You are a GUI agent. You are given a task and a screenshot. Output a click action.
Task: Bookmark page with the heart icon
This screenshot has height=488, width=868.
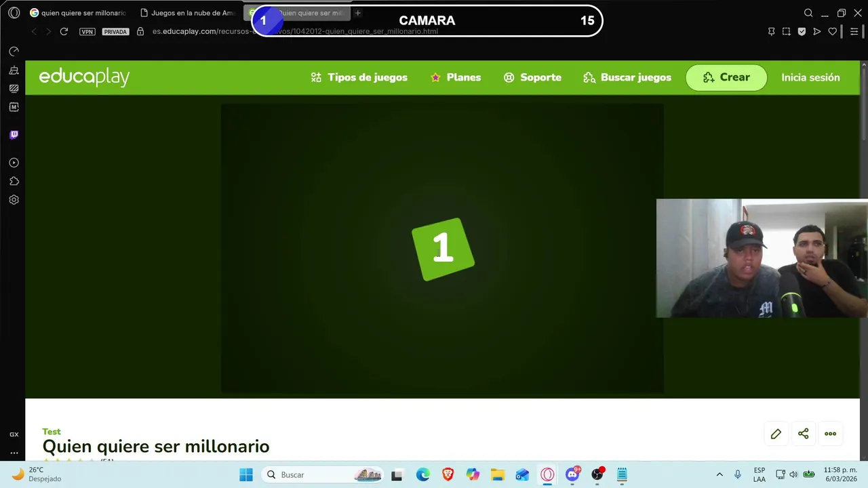click(833, 31)
